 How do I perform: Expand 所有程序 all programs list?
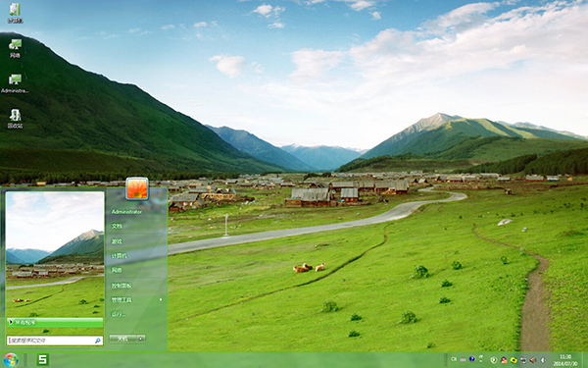(x=55, y=322)
